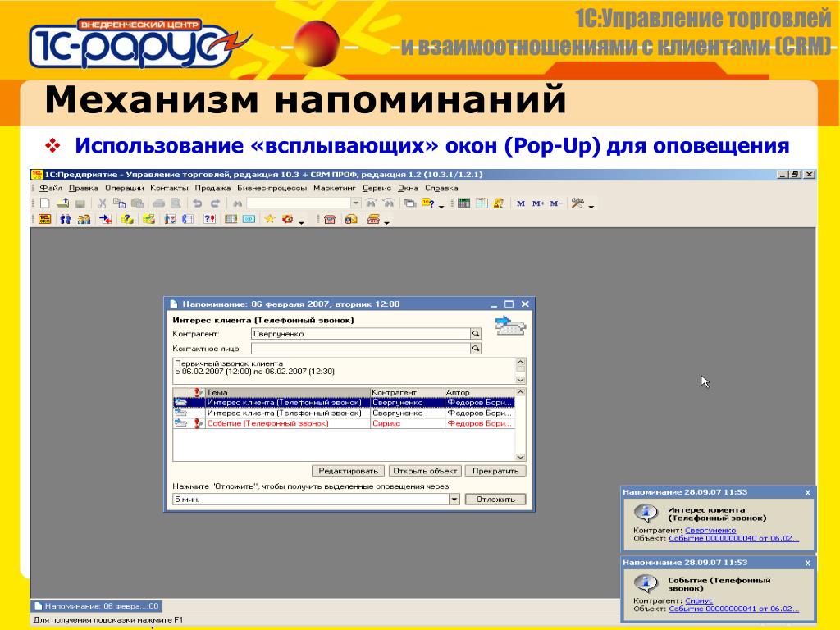The width and height of the screenshot is (840, 630).
Task: Click the Calendar icon in toolbar
Action: click(482, 203)
